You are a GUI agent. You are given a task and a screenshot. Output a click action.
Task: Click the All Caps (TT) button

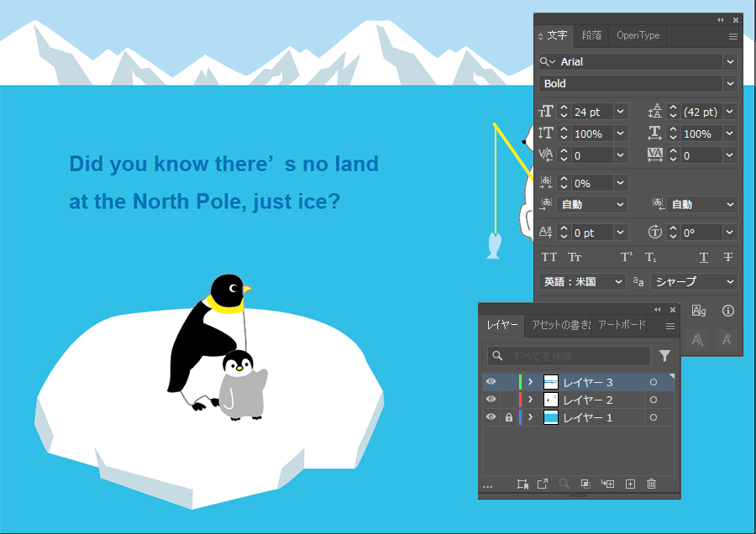pos(549,257)
